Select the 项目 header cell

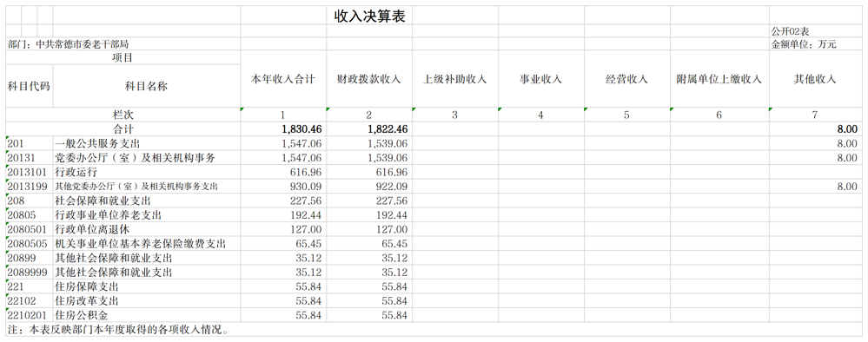coord(123,57)
